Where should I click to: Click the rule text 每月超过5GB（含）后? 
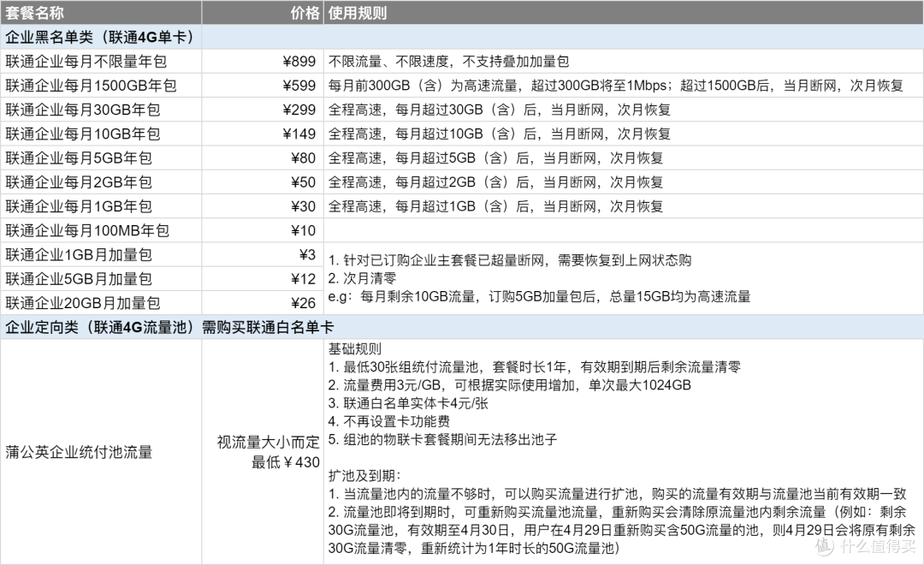(462, 158)
